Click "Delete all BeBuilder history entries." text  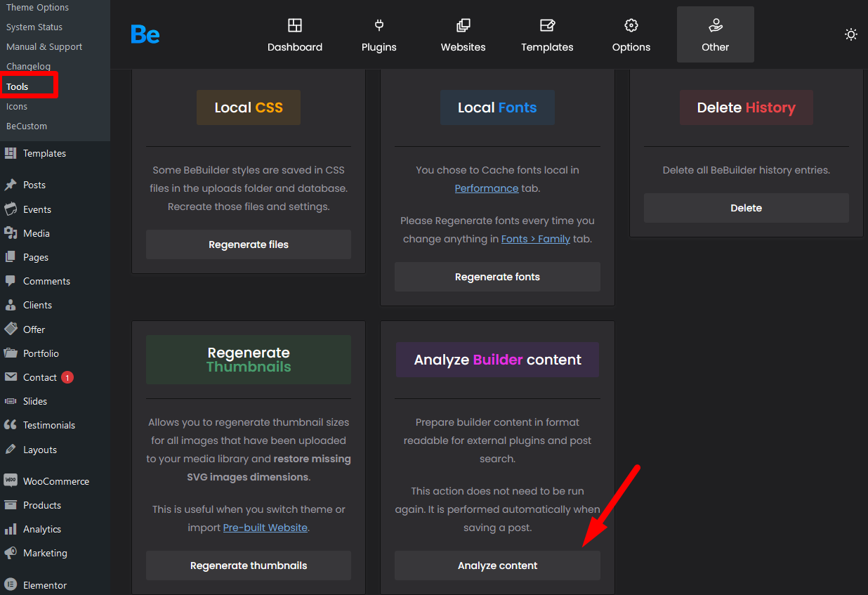click(747, 170)
